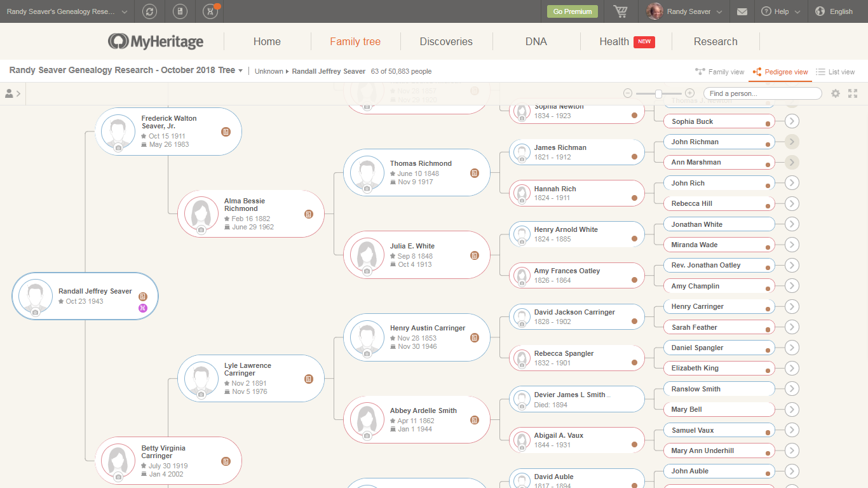The height and width of the screenshot is (488, 868).
Task: Switch to List view
Action: [x=836, y=72]
